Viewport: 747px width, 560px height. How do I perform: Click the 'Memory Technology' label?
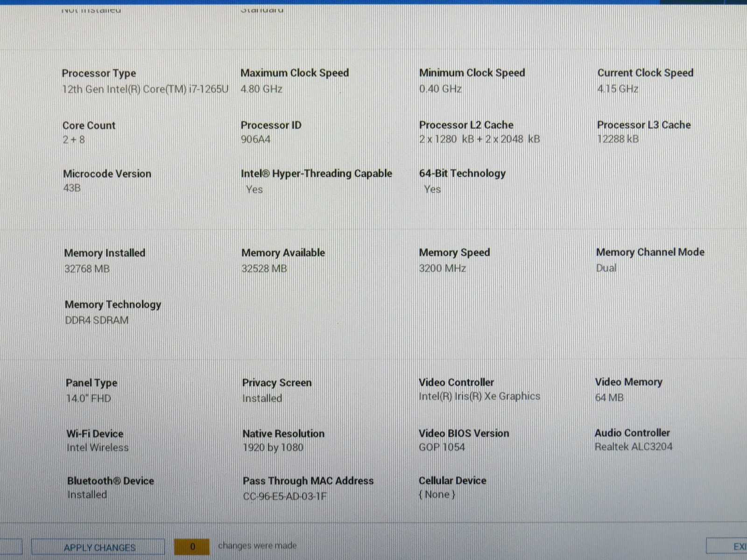(x=113, y=305)
